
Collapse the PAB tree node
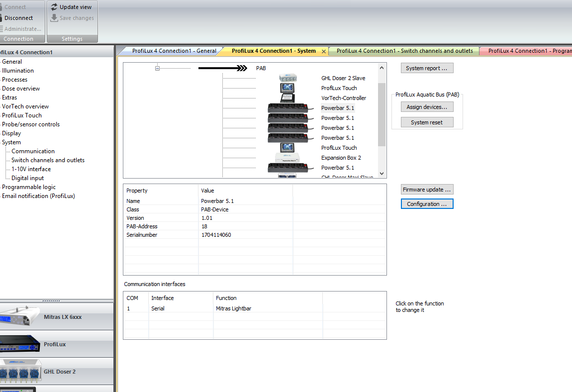[x=157, y=68]
